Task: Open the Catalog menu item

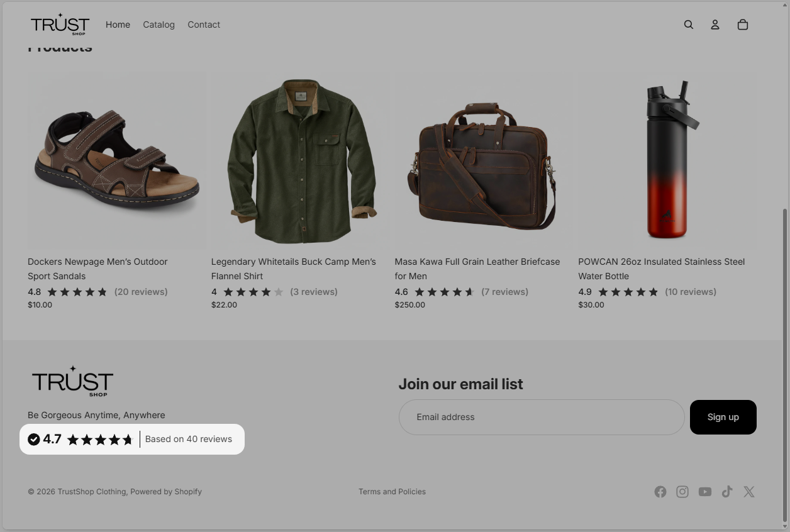Action: (x=159, y=25)
